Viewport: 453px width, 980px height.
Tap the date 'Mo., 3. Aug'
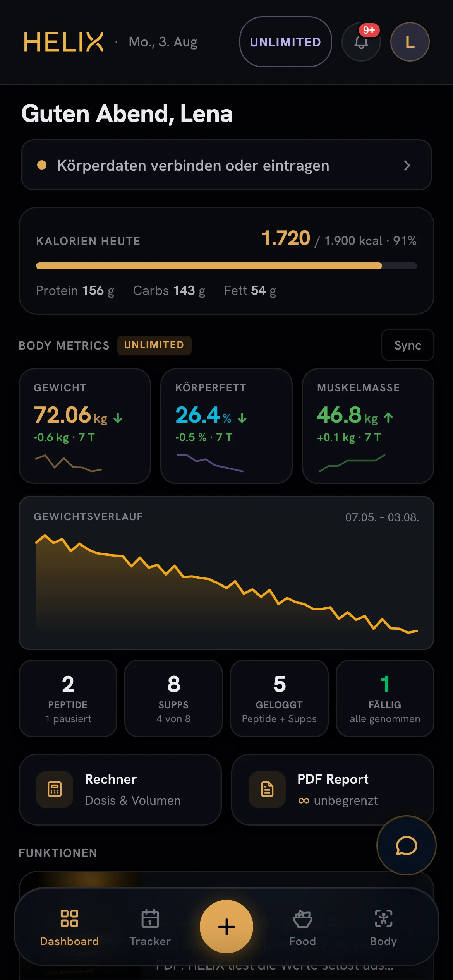pyautogui.click(x=163, y=42)
